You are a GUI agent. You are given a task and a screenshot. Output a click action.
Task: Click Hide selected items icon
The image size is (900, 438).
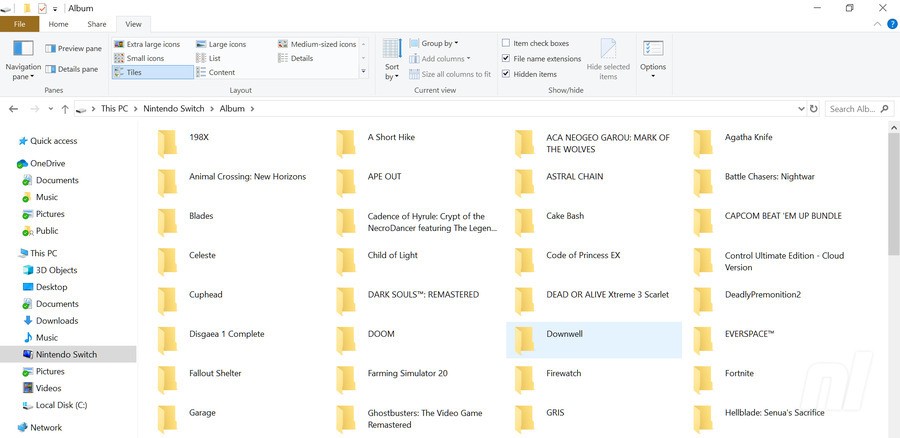coord(608,51)
